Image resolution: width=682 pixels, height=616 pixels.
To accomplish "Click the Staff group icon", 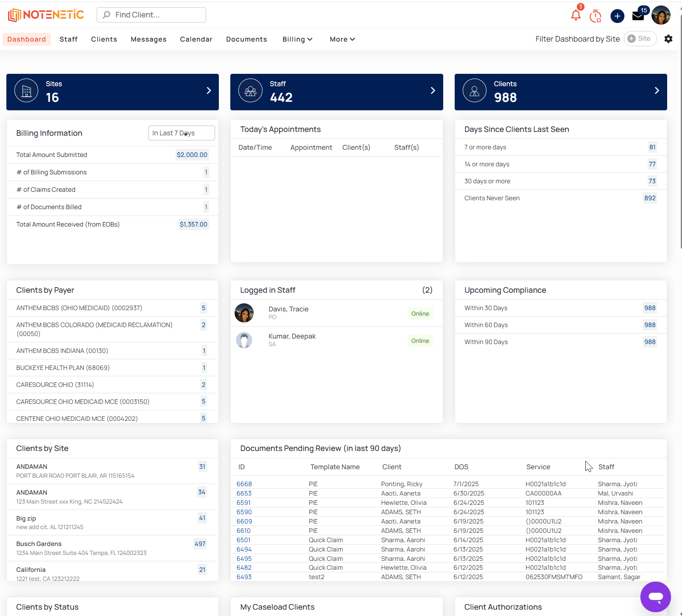I will point(251,90).
